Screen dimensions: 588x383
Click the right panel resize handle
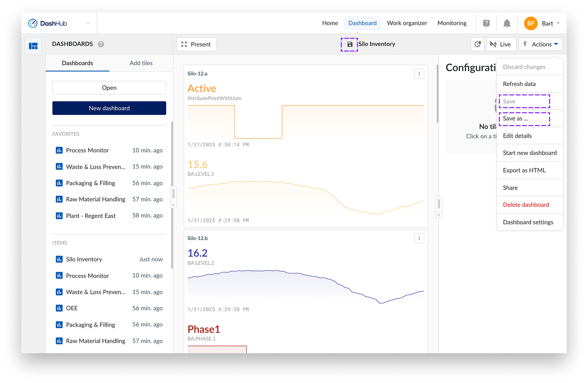click(x=438, y=204)
